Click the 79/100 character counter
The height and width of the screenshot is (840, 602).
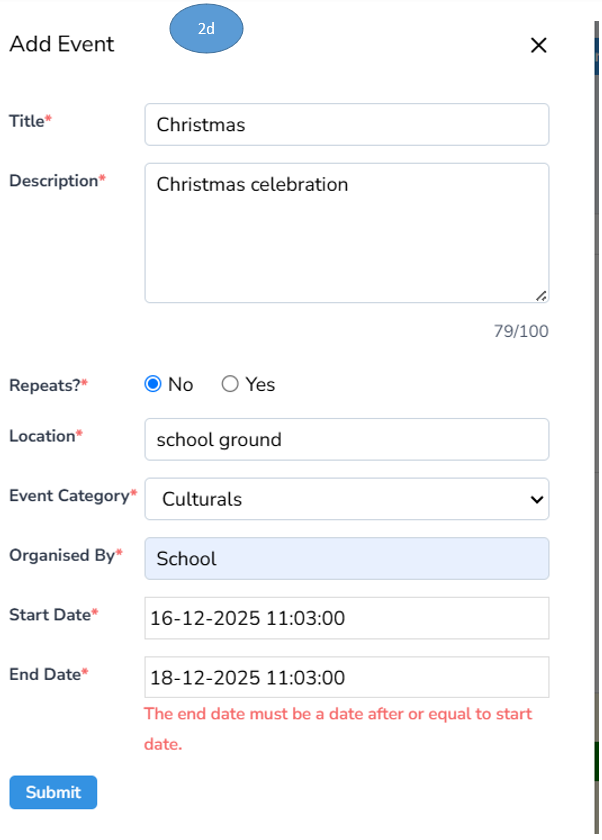521,331
